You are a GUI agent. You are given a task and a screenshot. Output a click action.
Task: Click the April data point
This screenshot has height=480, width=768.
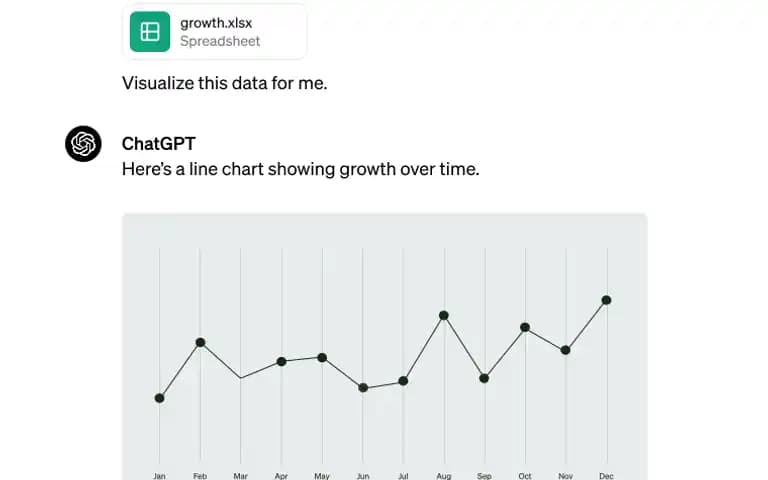point(282,361)
